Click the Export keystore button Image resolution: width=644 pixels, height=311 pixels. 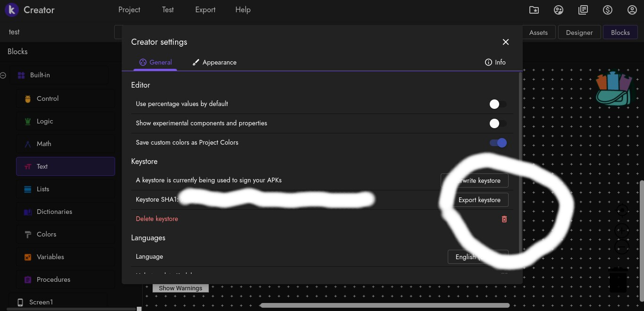(x=479, y=200)
